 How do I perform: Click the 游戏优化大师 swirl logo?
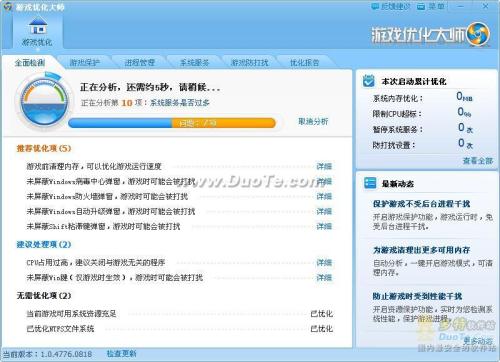pyautogui.click(x=478, y=34)
